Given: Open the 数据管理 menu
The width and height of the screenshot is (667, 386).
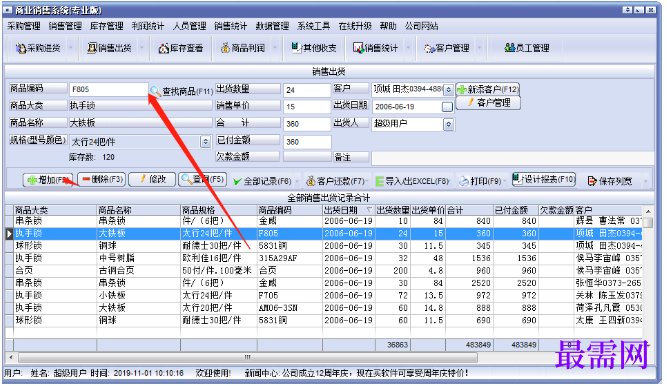Looking at the screenshot, I should (x=272, y=26).
